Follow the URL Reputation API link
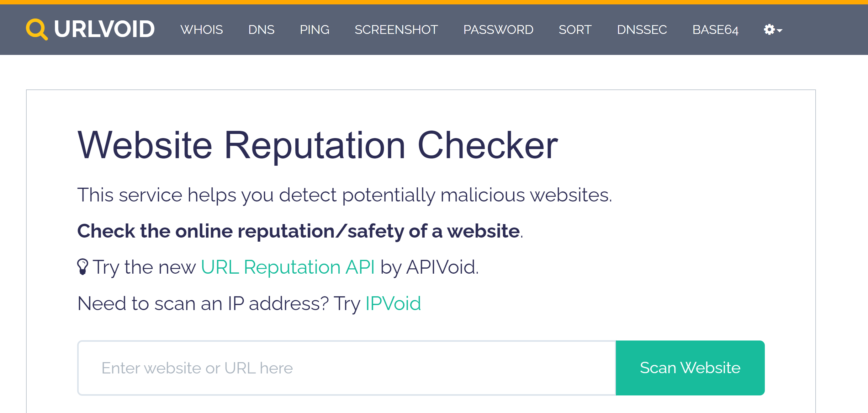 [x=288, y=267]
